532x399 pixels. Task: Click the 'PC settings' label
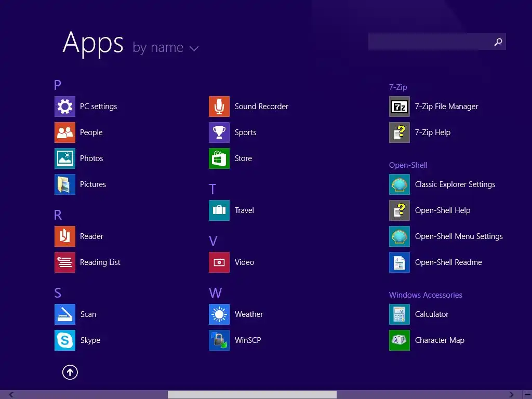coord(98,107)
